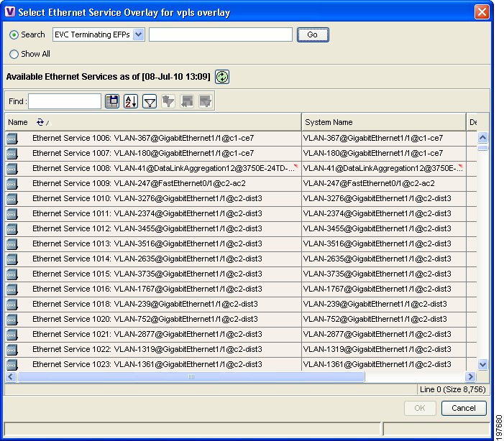The width and height of the screenshot is (504, 441).
Task: Click the Cancel button
Action: 464,408
